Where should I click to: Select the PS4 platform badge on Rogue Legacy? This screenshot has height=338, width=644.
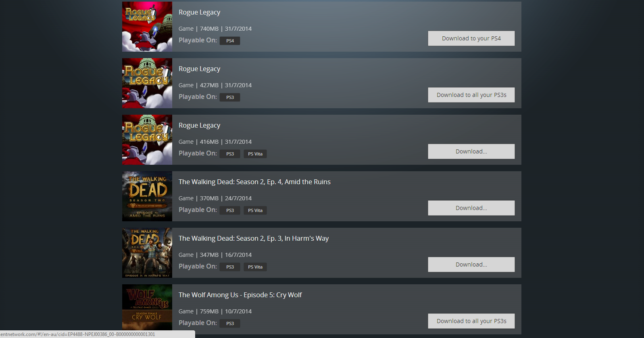230,41
